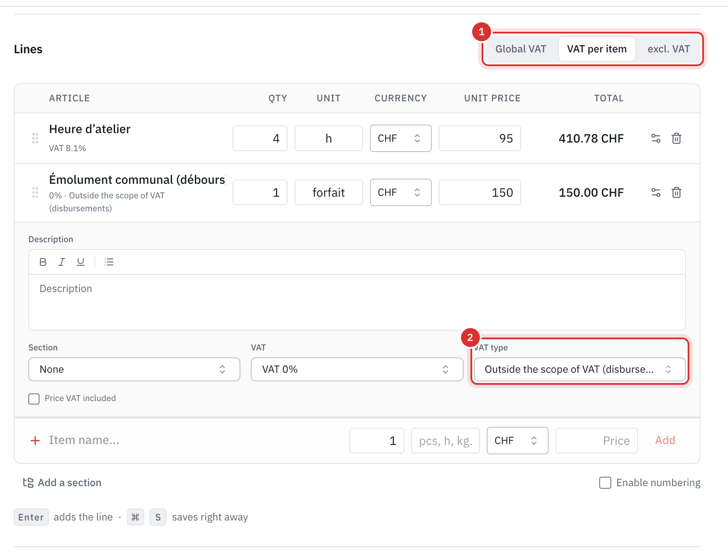Apply underline formatting in description
The image size is (728, 560).
click(x=81, y=262)
